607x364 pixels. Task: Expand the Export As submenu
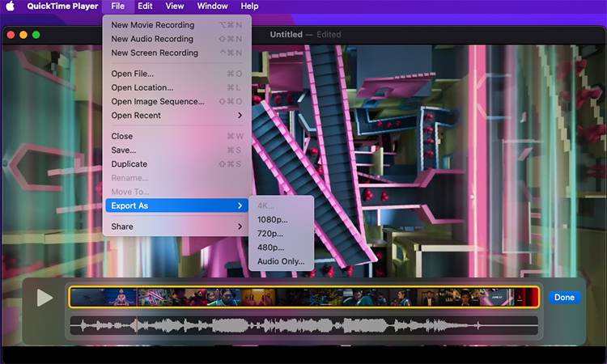tap(176, 205)
